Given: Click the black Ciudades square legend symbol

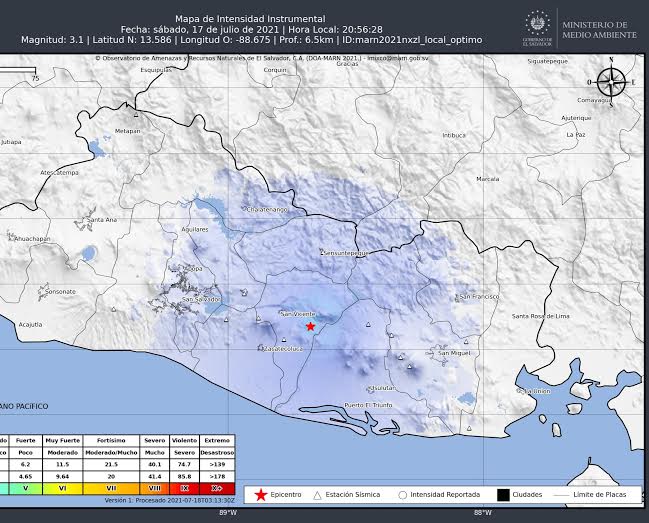Looking at the screenshot, I should pos(503,495).
